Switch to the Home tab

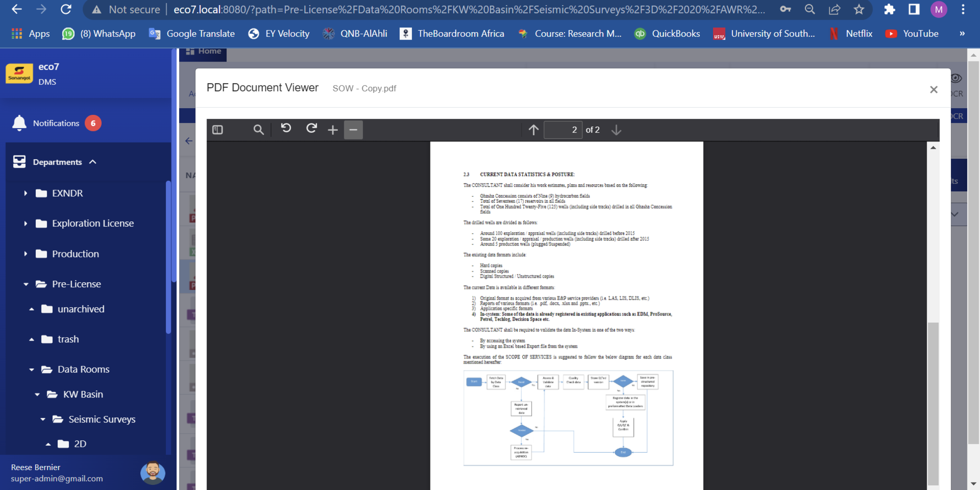(203, 52)
